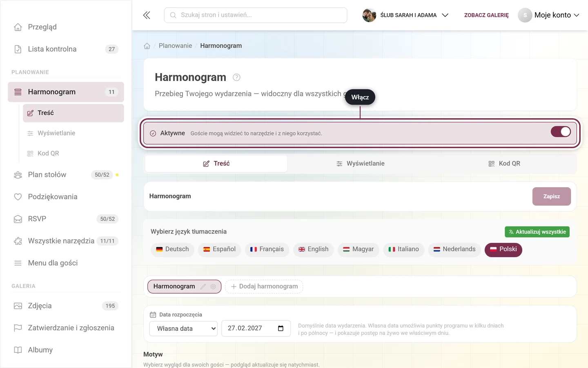The image size is (588, 368).
Task: Expand Ślub Sarah i Adama event dropdown
Action: pos(405,15)
